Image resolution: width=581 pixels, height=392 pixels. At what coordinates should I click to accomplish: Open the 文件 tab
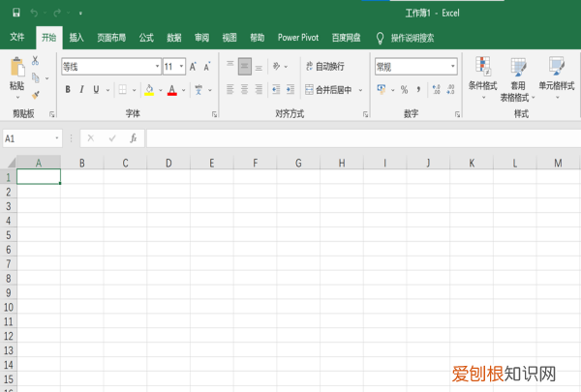coord(17,37)
